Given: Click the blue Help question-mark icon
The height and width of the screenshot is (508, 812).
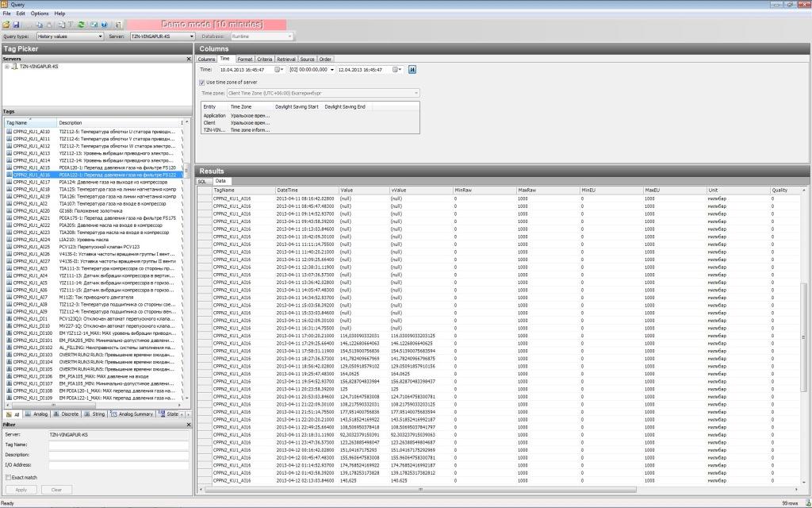Looking at the screenshot, I should (x=105, y=25).
